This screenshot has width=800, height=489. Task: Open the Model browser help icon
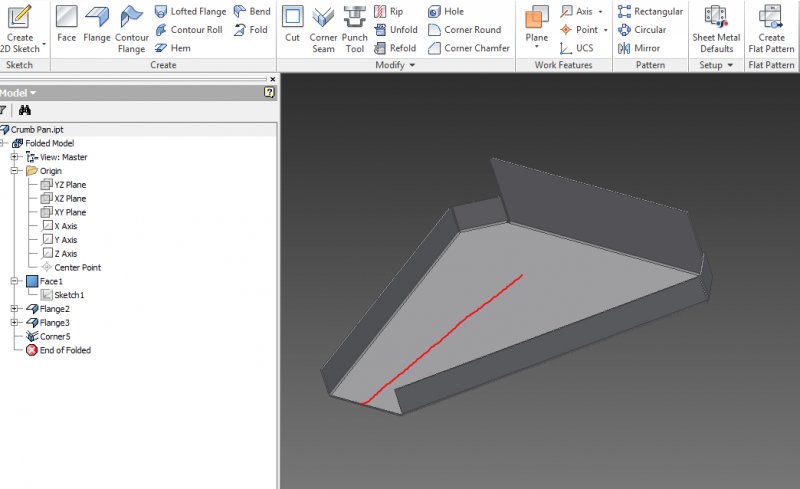click(x=269, y=92)
